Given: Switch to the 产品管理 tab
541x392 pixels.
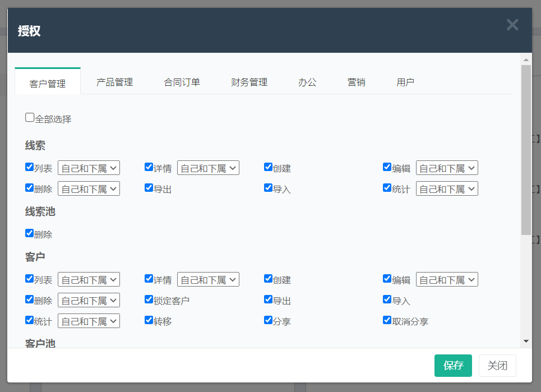Looking at the screenshot, I should [x=114, y=82].
